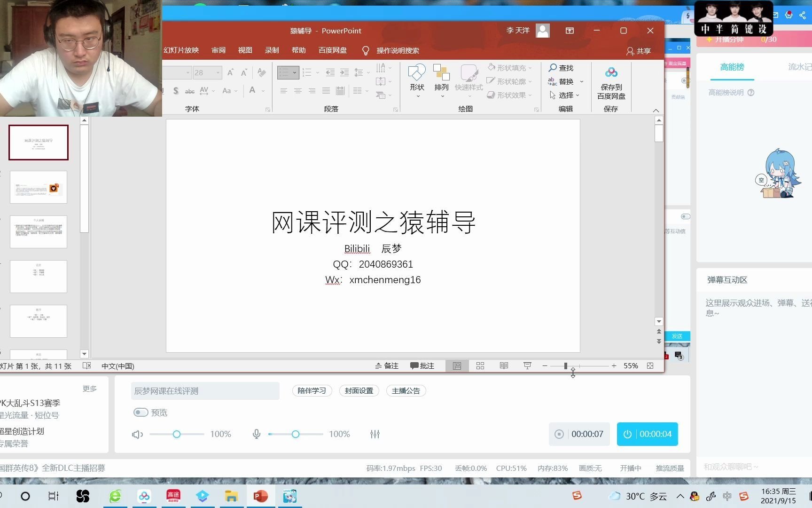The height and width of the screenshot is (508, 812).
Task: Mute the speaker volume icon
Action: (x=137, y=434)
